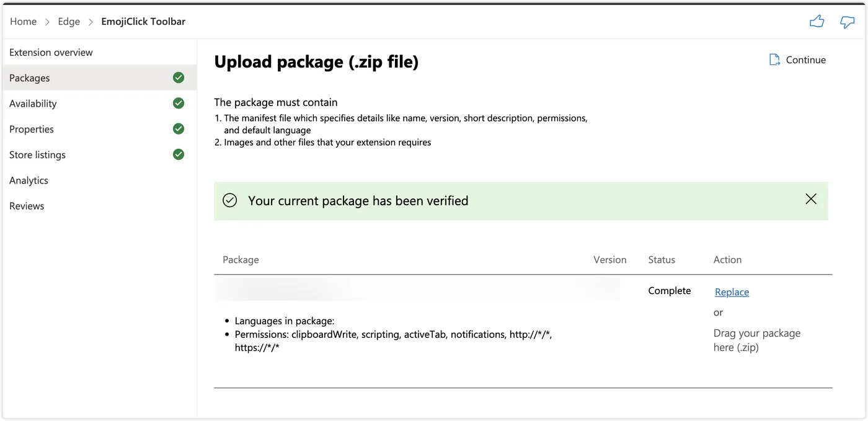Click the verified checkmark circle icon in banner
Viewport: 868px width, 421px height.
(230, 200)
